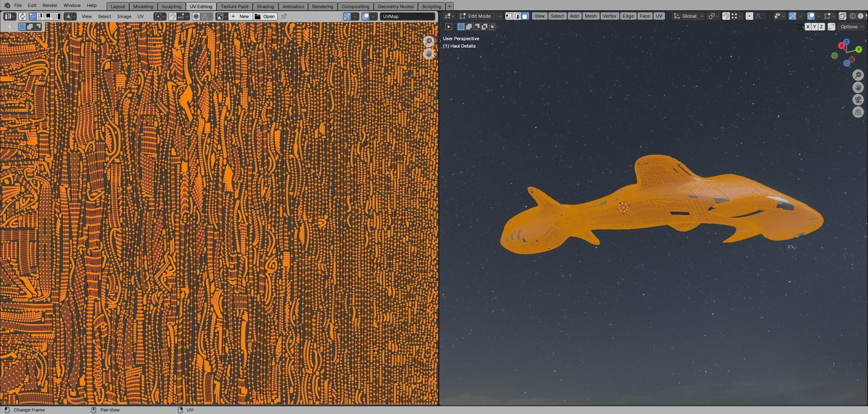
Task: Toggle camera view gizmo
Action: click(x=858, y=100)
